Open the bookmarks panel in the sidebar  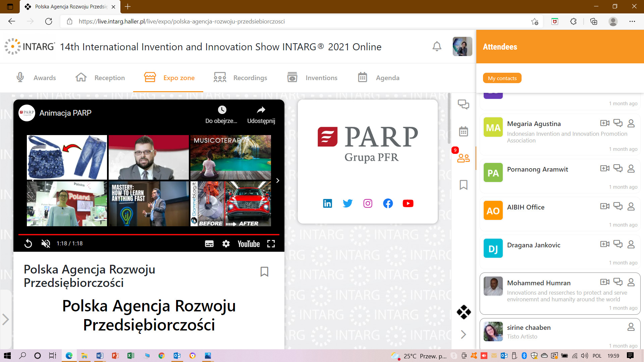[x=464, y=185]
